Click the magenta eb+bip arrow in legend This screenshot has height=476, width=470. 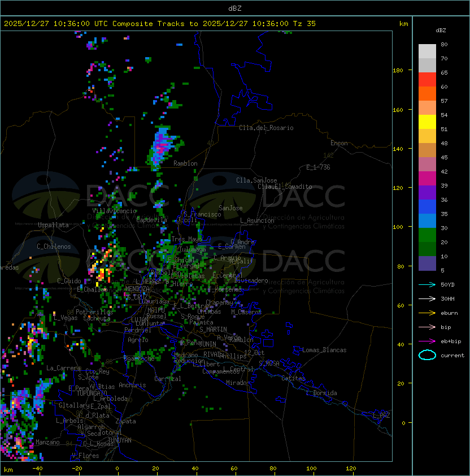(427, 341)
